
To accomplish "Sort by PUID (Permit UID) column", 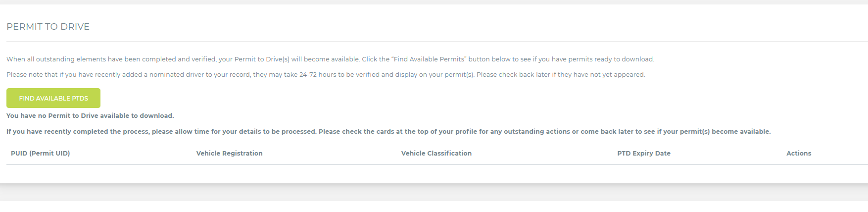I will pos(40,154).
